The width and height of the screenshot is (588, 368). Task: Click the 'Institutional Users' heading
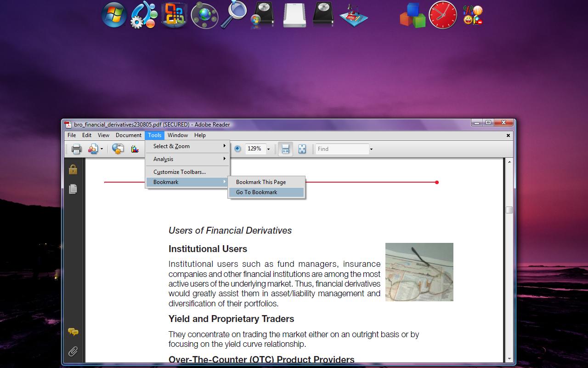tap(208, 249)
